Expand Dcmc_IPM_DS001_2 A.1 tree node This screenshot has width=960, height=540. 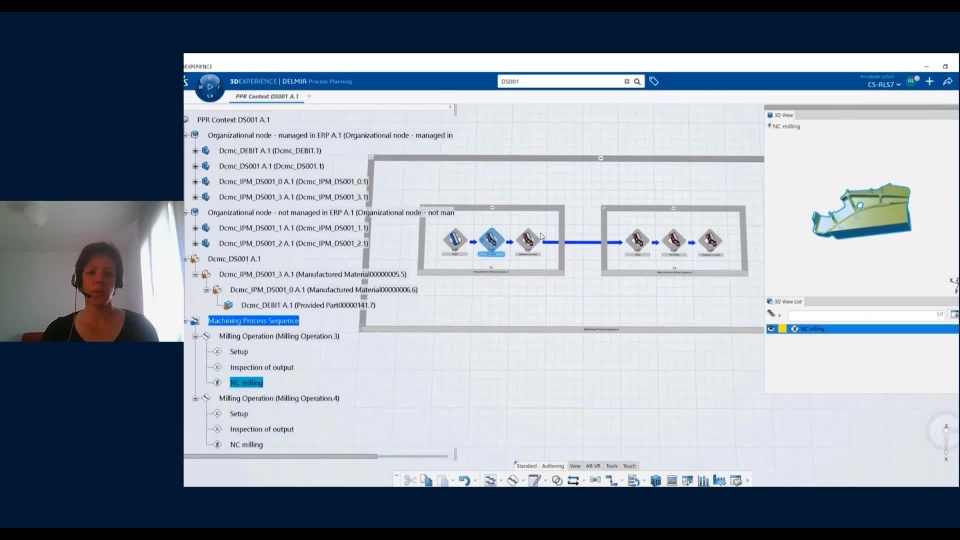195,243
